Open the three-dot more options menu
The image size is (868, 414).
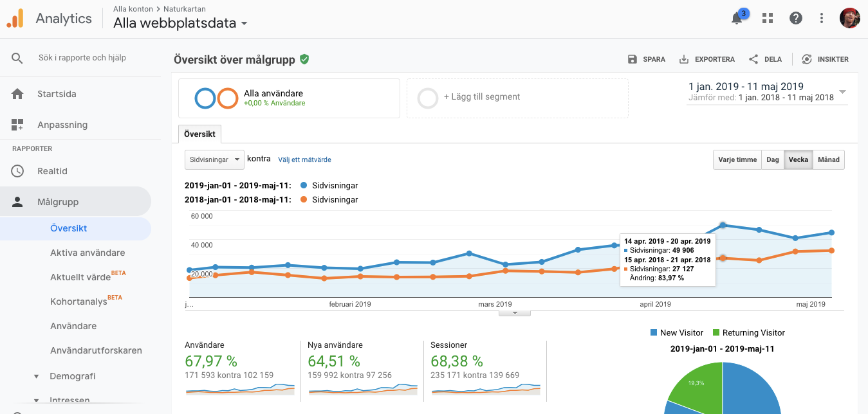[822, 18]
